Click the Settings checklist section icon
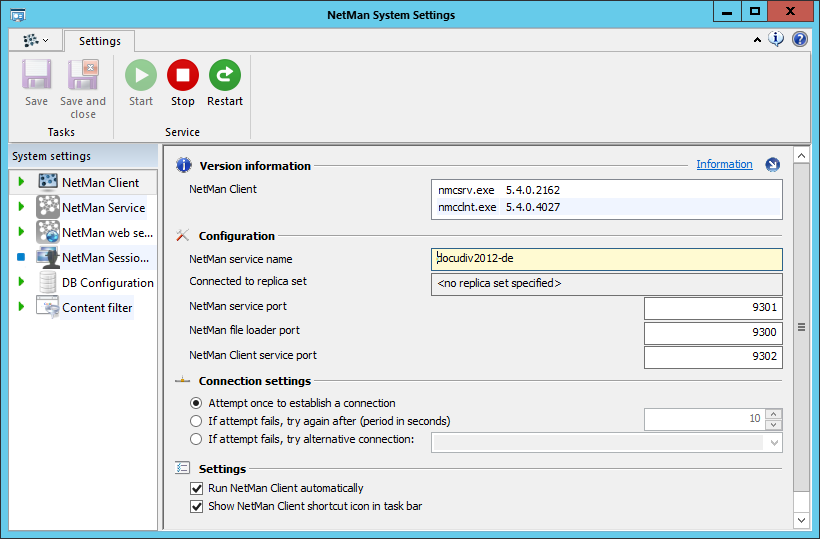The width and height of the screenshot is (820, 539). point(183,468)
